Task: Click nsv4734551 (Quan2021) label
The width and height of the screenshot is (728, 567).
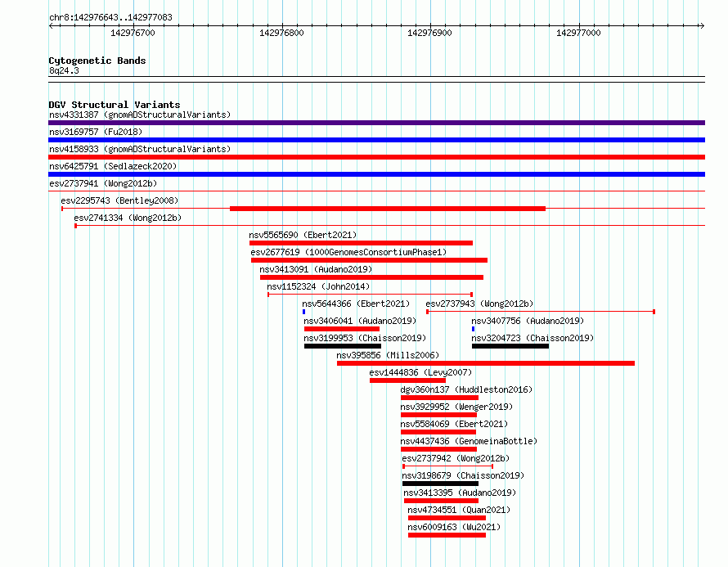Action: click(459, 510)
